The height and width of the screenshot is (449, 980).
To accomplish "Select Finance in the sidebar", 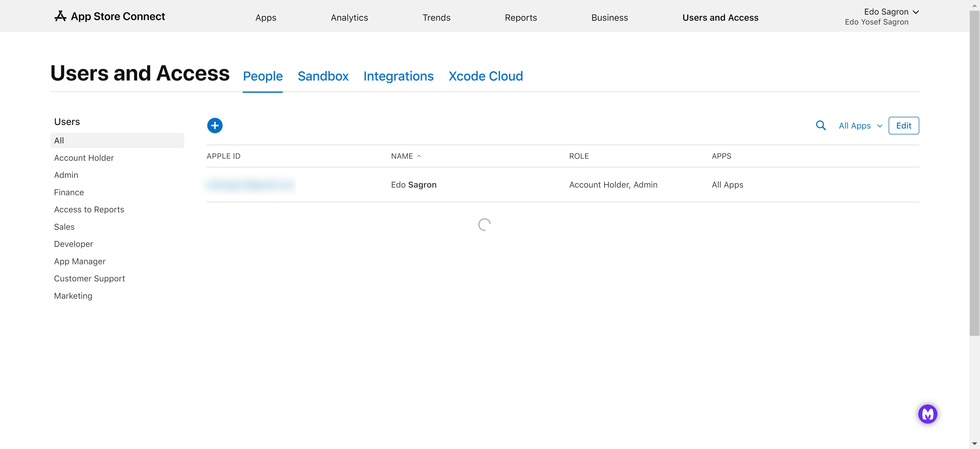I will [x=69, y=192].
